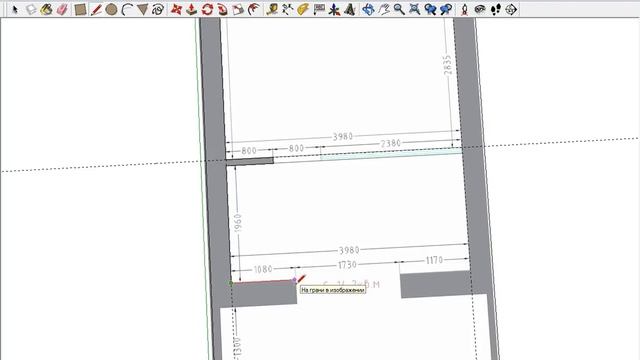This screenshot has width=640, height=360.
Task: Choose the Paint Bucket tool
Action: click(x=47, y=9)
